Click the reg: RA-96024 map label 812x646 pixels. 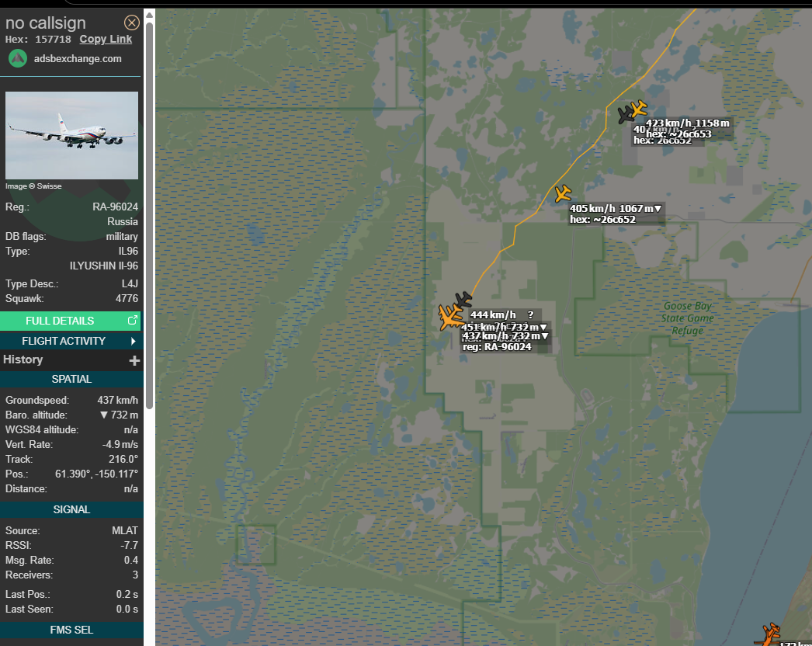497,347
